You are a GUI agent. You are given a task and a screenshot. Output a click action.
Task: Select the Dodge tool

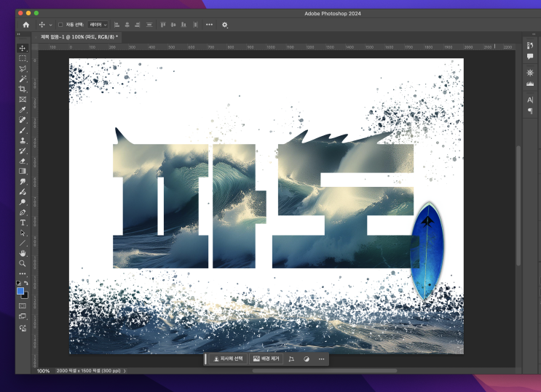point(23,202)
